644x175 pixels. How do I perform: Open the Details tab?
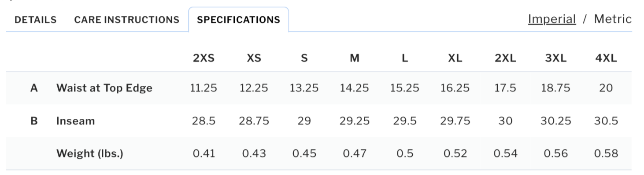(35, 20)
